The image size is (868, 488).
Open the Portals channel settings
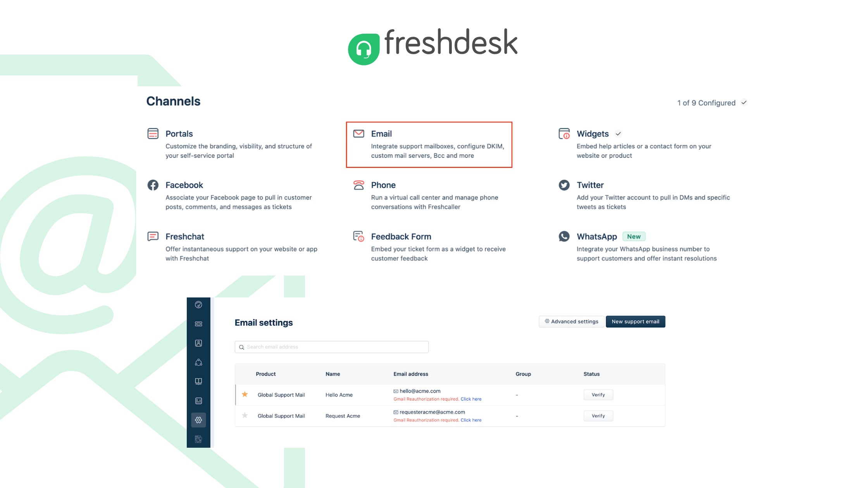[x=179, y=133]
